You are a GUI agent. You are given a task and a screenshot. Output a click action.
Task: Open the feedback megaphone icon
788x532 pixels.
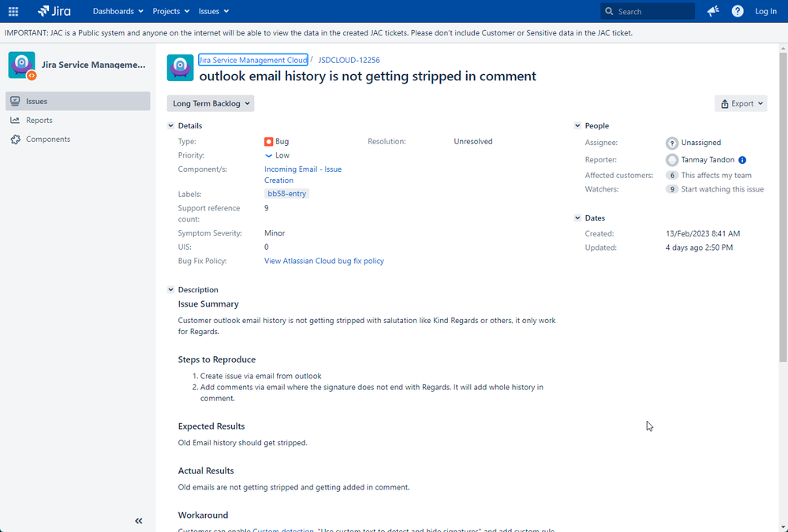[713, 11]
